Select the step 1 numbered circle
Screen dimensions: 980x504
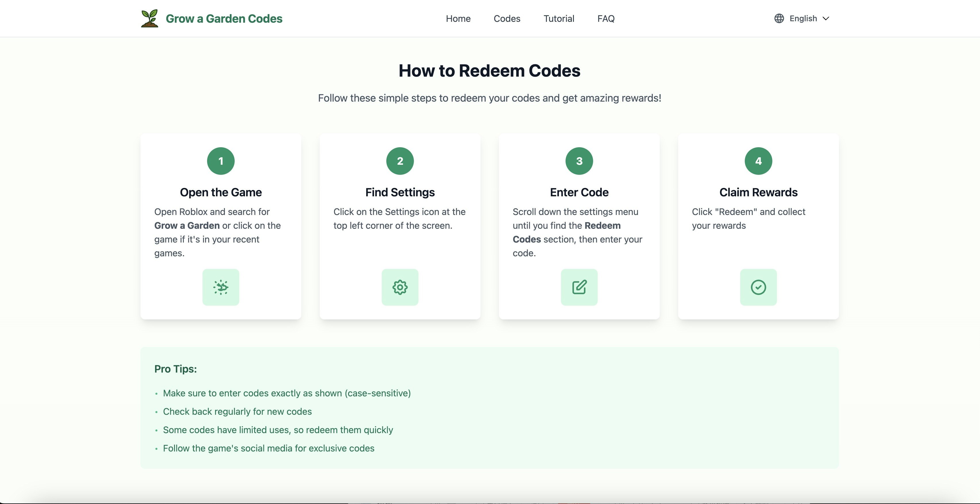[x=221, y=160]
